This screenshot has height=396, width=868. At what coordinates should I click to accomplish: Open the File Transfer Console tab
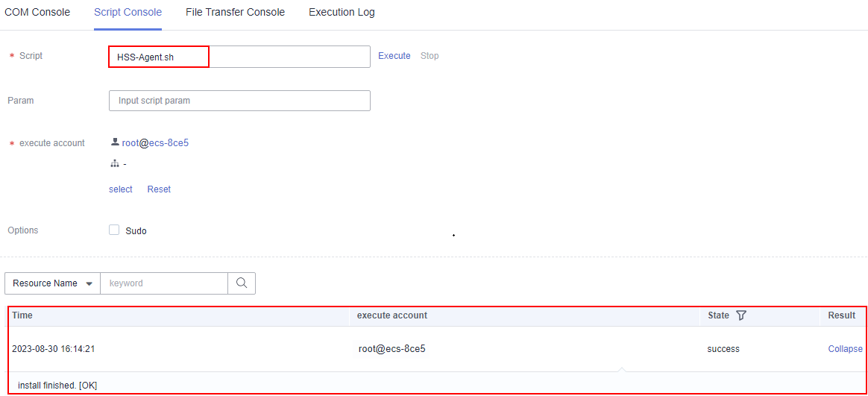235,13
